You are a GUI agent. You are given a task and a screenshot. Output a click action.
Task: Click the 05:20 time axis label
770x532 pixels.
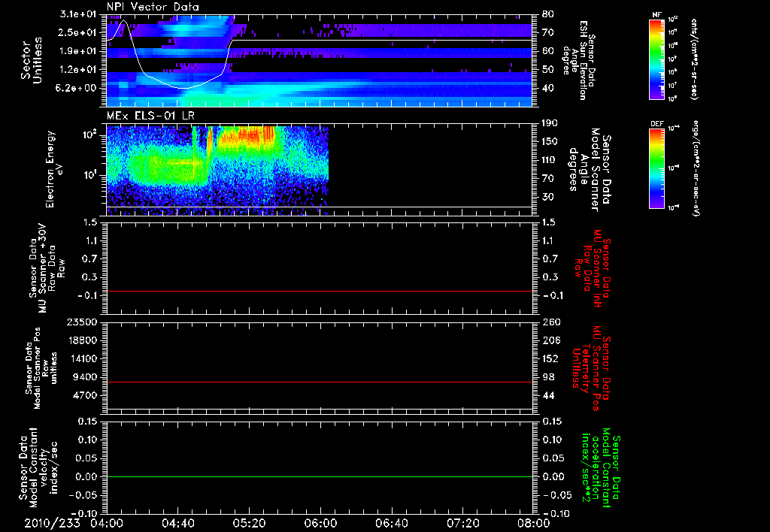click(x=249, y=523)
